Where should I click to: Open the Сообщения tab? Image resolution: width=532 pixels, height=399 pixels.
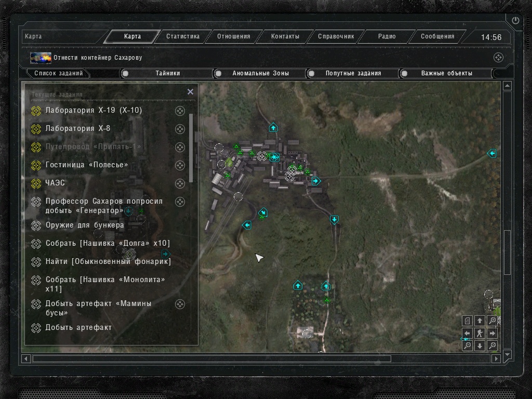point(437,36)
